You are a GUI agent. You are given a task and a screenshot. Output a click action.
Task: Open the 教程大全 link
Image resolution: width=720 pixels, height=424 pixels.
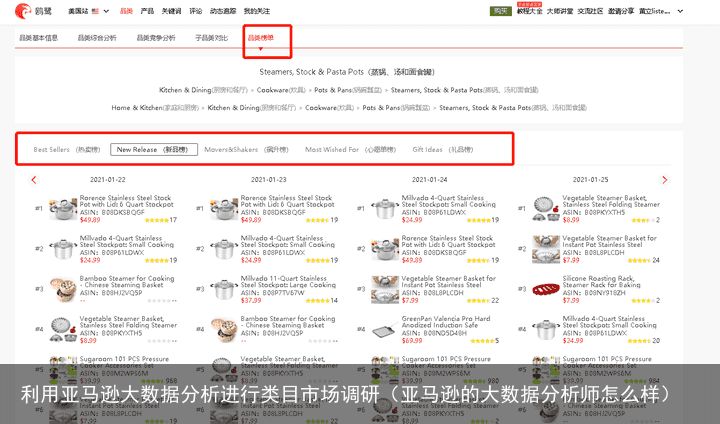pyautogui.click(x=529, y=11)
